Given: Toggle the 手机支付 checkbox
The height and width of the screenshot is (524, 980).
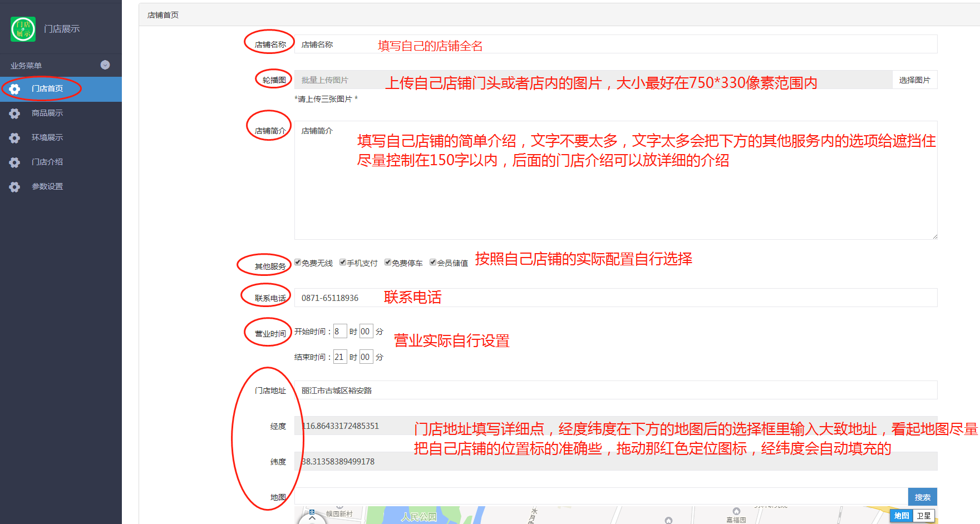Looking at the screenshot, I should coord(343,263).
